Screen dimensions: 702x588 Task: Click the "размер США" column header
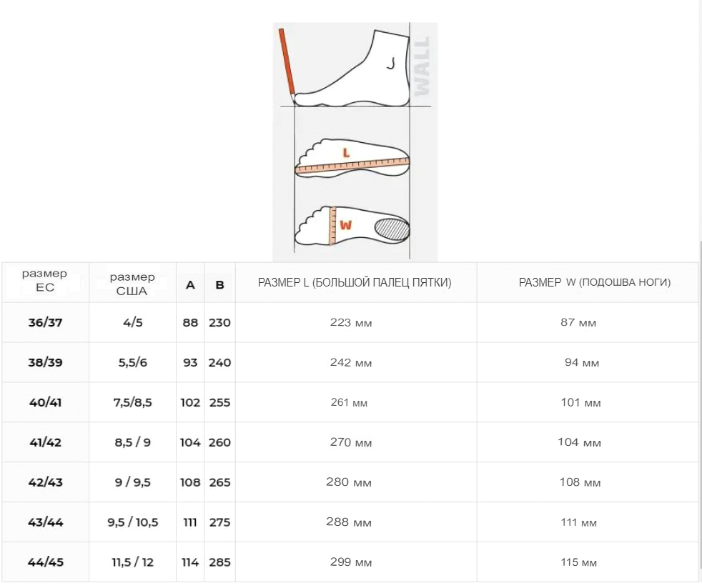tap(132, 284)
